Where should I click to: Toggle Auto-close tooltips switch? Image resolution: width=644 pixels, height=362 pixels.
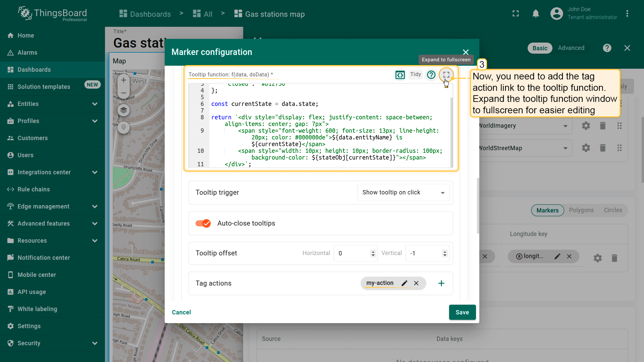click(x=203, y=223)
